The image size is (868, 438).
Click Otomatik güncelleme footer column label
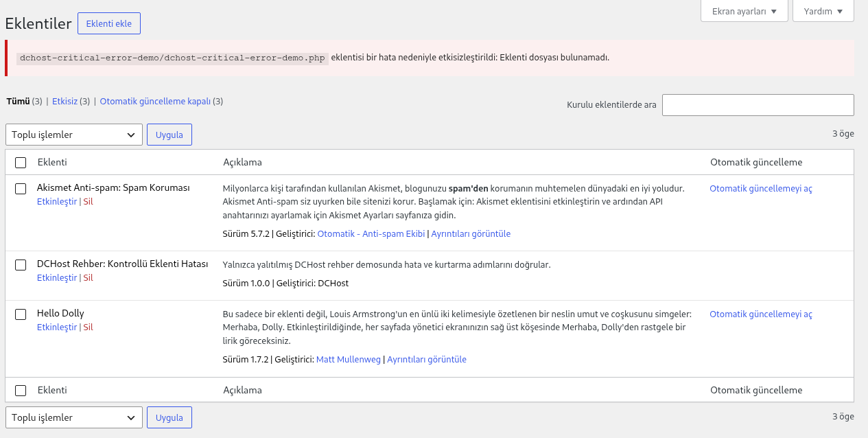(756, 391)
